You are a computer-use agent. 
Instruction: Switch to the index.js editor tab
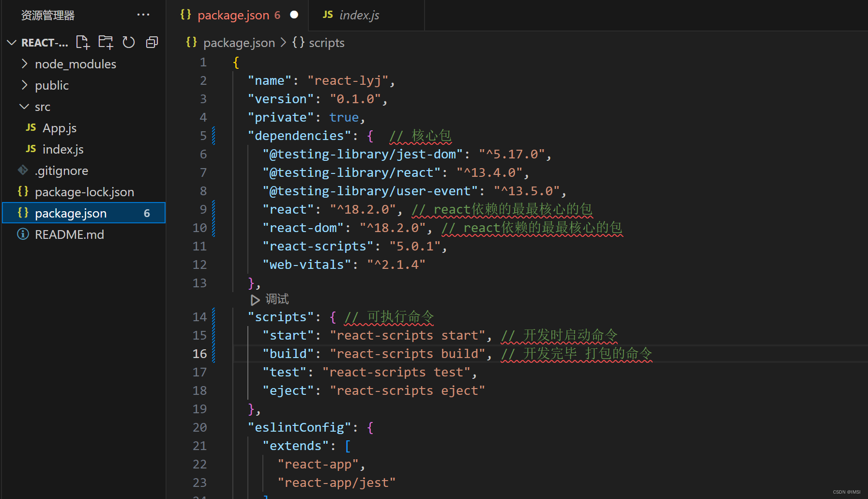(365, 15)
